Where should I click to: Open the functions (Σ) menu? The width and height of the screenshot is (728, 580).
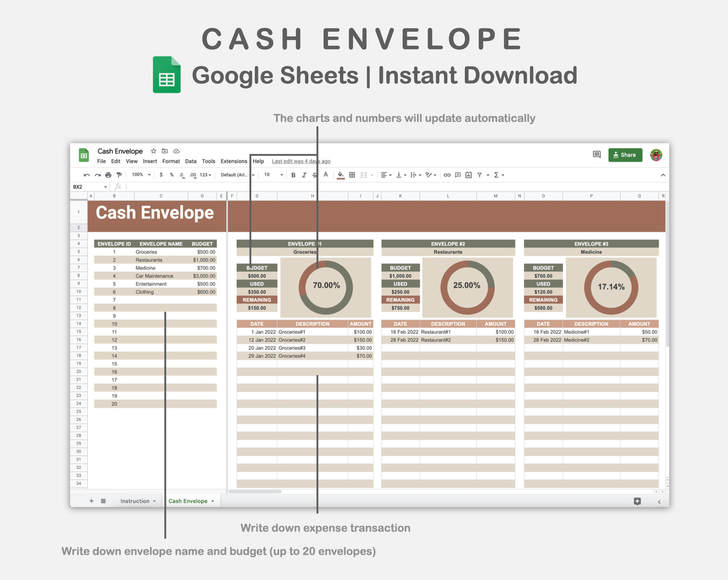click(x=497, y=175)
